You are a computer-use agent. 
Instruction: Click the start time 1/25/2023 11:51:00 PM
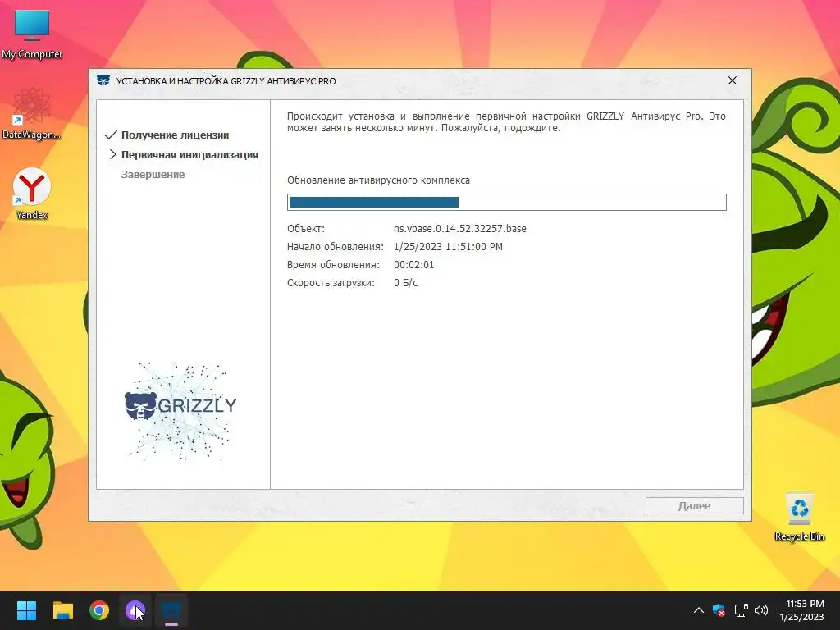(448, 246)
